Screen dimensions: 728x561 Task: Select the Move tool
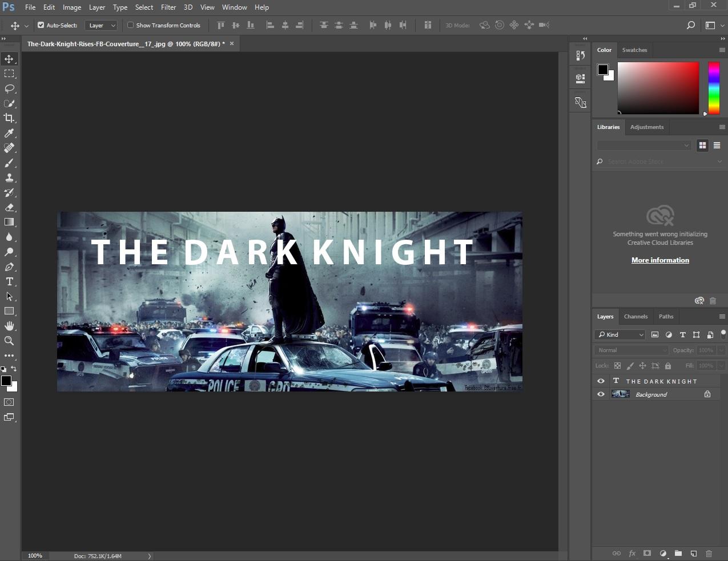click(9, 59)
